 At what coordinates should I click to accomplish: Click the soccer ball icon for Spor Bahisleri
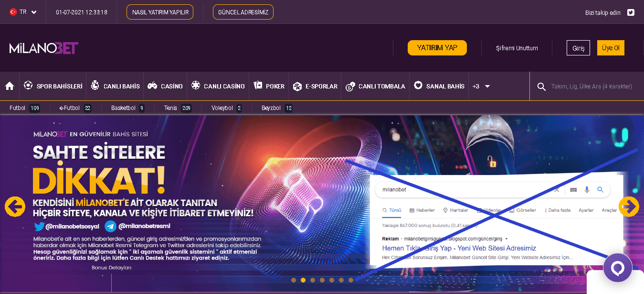pos(28,86)
